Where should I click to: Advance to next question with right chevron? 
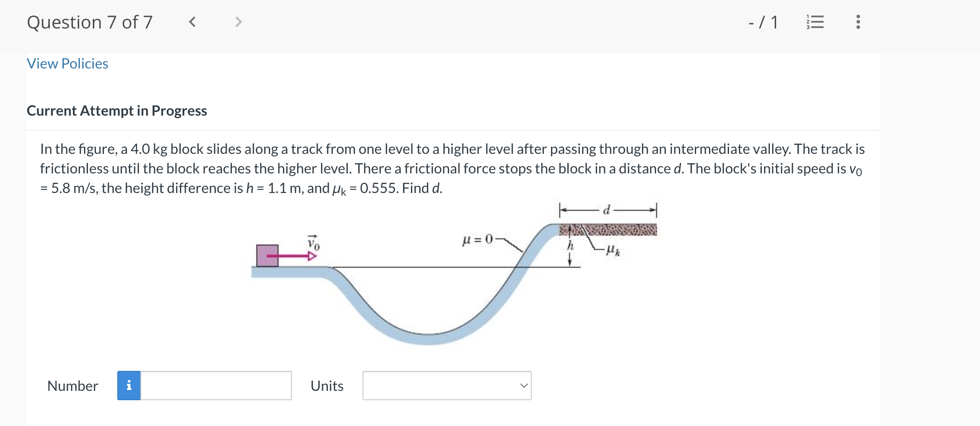pyautogui.click(x=239, y=22)
